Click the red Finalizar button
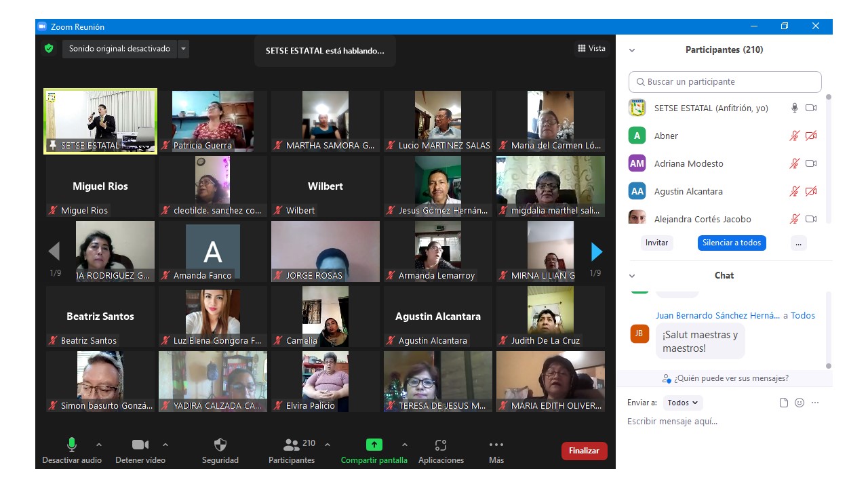 pos(585,451)
